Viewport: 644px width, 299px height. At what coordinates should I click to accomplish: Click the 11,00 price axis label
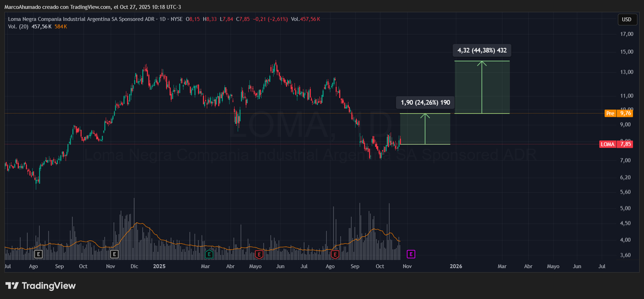coord(626,96)
